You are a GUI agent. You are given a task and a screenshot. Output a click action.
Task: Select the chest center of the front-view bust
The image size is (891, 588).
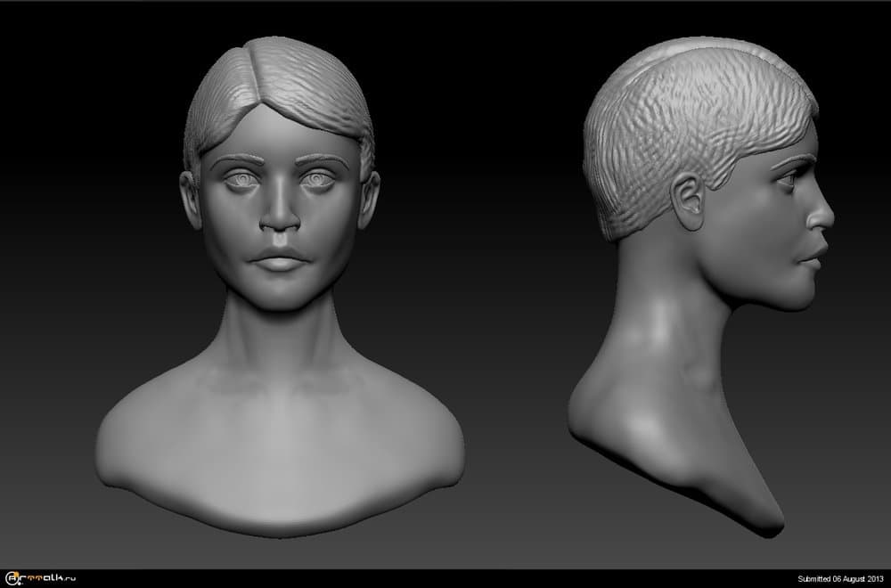279,445
